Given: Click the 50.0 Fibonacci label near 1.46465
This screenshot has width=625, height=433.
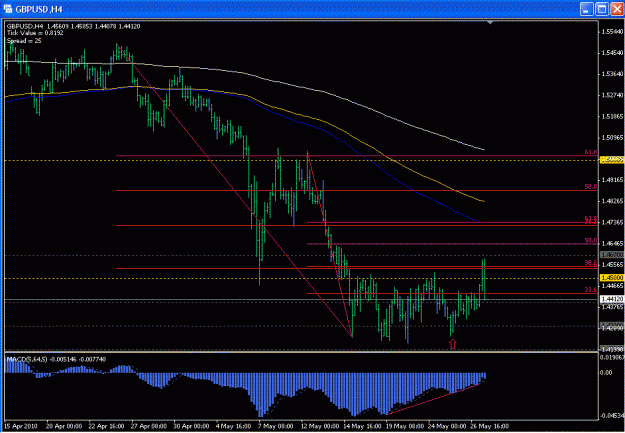Looking at the screenshot, I should (x=590, y=240).
